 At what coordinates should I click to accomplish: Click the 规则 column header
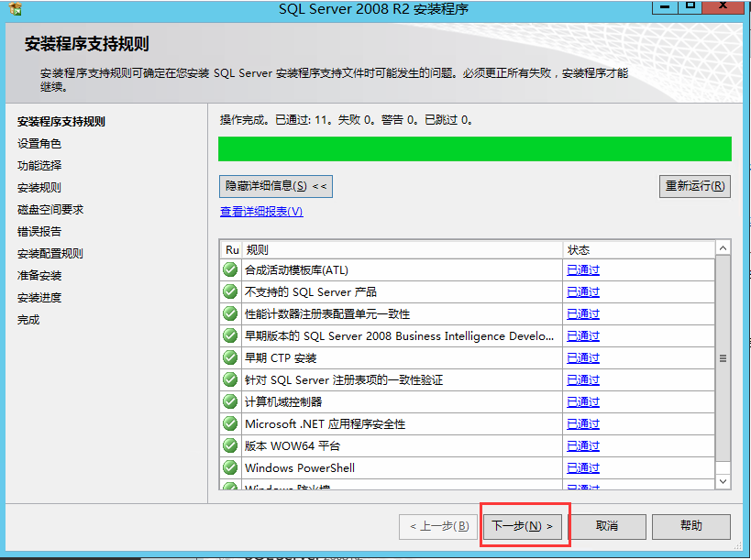403,250
